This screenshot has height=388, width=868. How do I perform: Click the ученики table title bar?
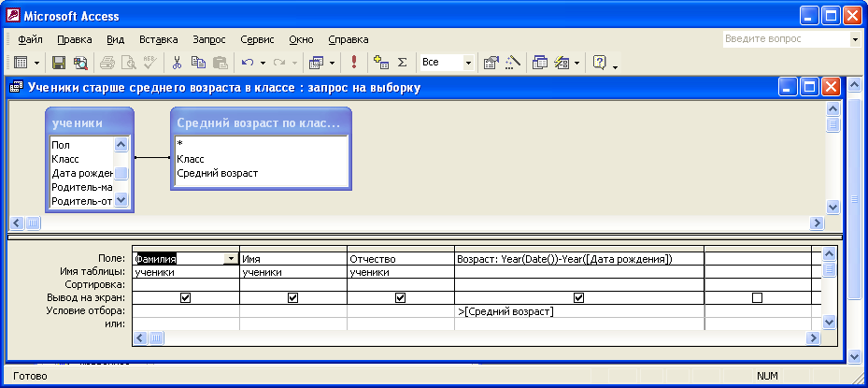(90, 123)
